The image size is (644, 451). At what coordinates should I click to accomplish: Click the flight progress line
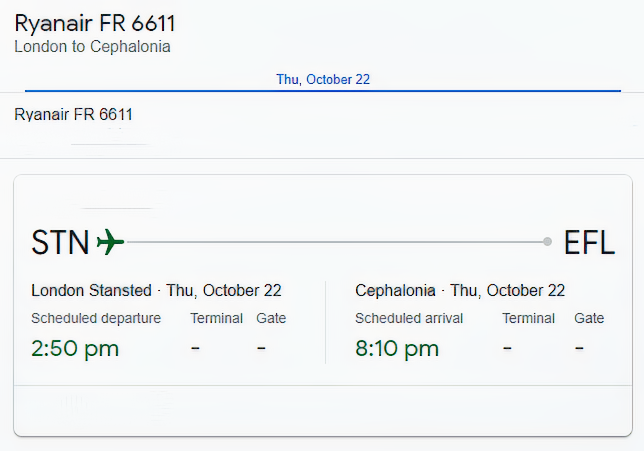336,242
